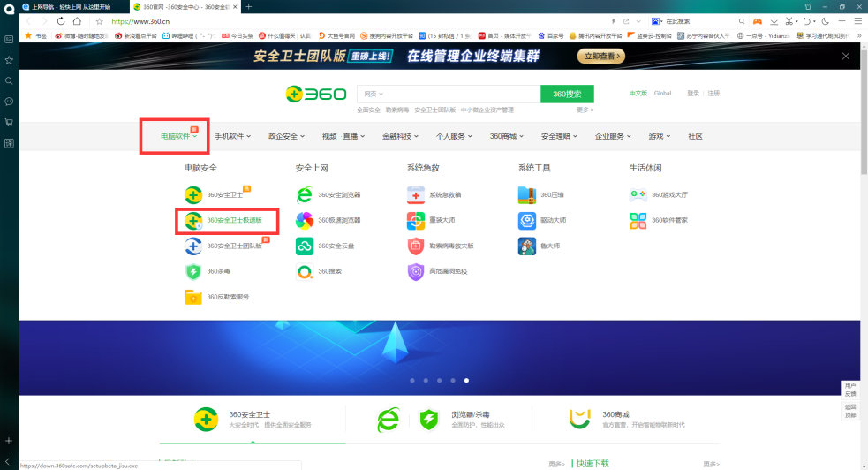Viewport: 868px width, 470px height.
Task: Click the 勒索病毒救灾版 red shield icon
Action: [x=416, y=246]
